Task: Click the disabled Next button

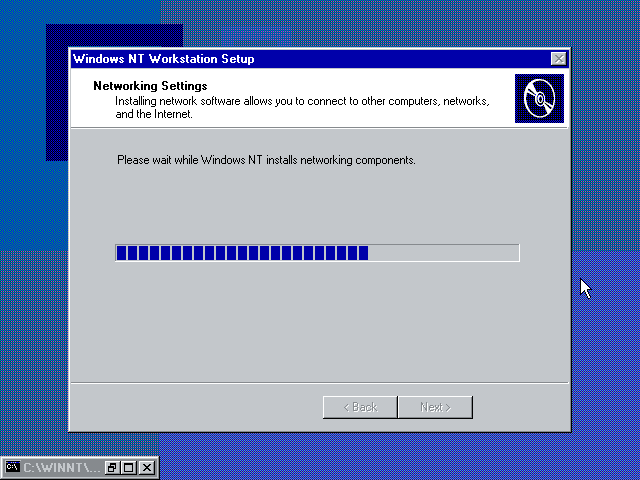Action: pyautogui.click(x=436, y=407)
